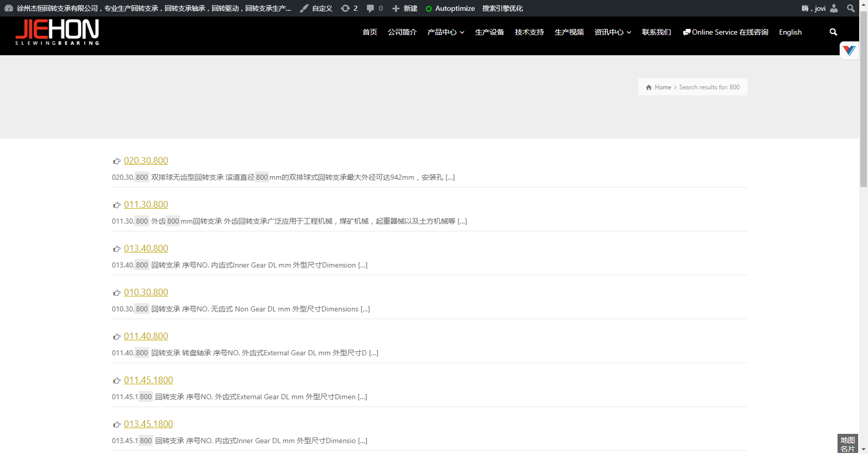Click the hand pointer icon beside 011.45.1800
The image size is (868, 454).
(117, 381)
